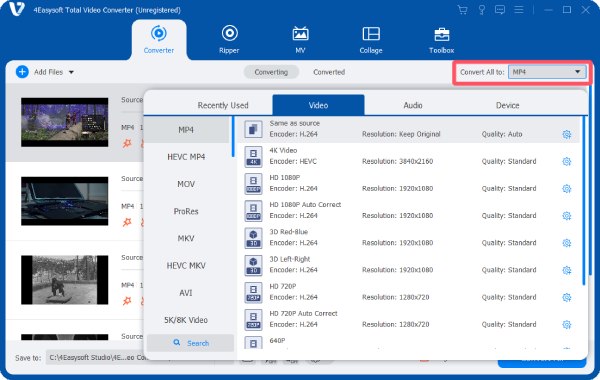Click the black-and-white video thumbnail
Image resolution: width=600 pixels, height=380 pixels.
(65, 280)
